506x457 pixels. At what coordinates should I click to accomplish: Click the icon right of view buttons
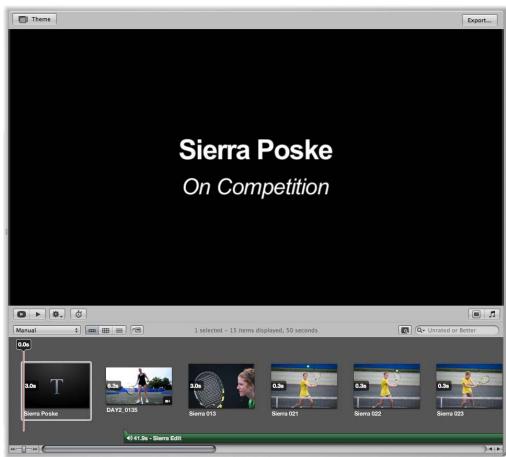137,330
